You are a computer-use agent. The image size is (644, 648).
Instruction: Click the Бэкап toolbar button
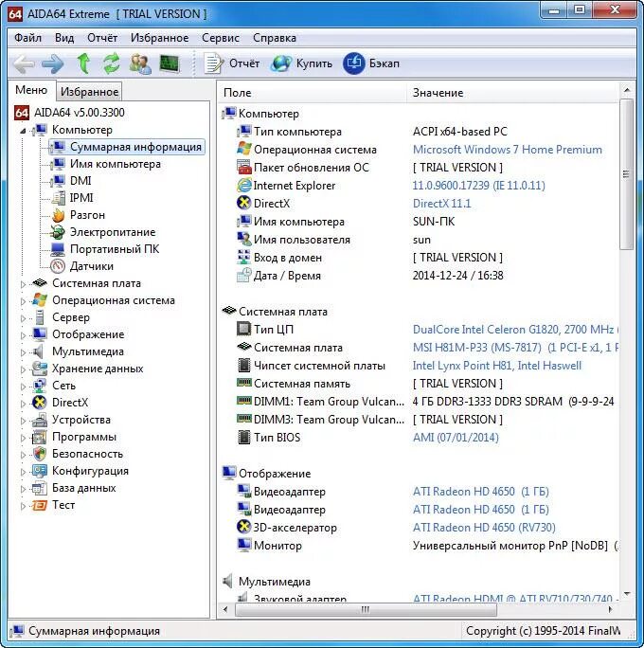[371, 63]
